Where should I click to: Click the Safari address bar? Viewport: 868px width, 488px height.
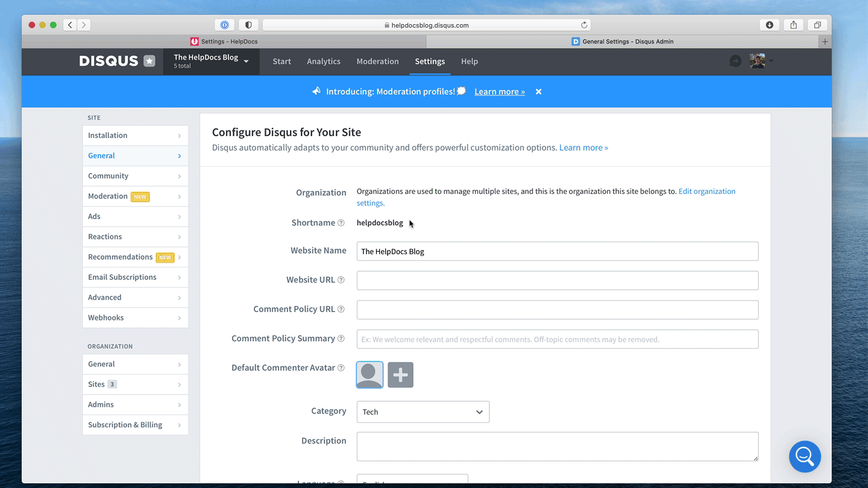click(x=427, y=25)
